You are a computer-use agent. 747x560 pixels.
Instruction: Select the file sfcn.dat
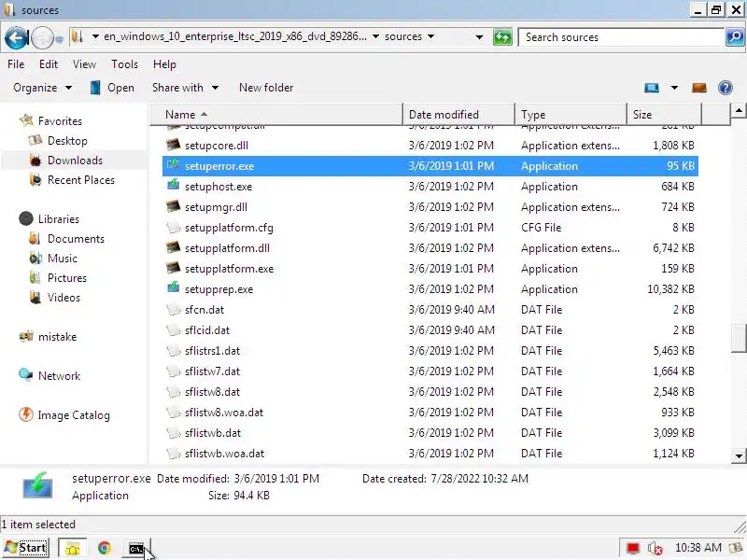click(430, 310)
